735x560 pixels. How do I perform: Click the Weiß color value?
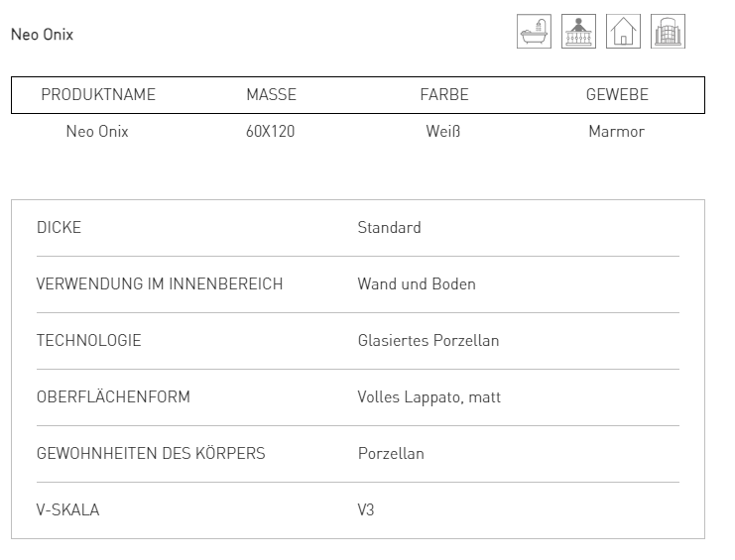443,132
